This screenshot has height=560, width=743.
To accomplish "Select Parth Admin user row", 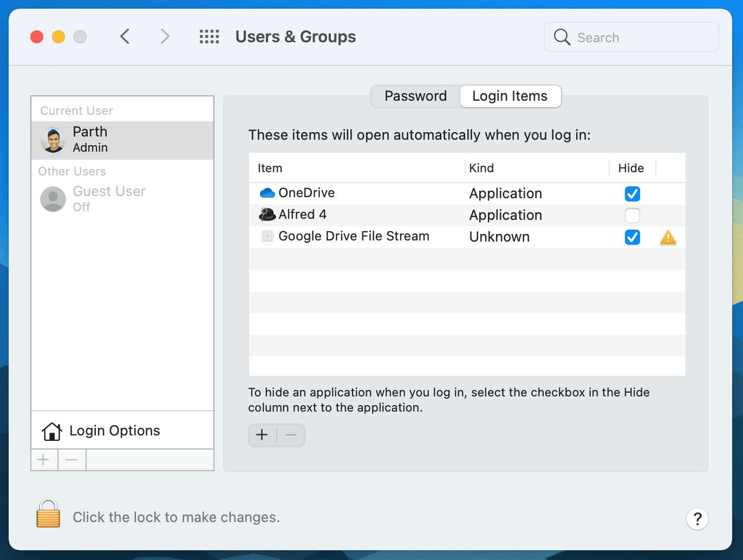I will pos(122,140).
